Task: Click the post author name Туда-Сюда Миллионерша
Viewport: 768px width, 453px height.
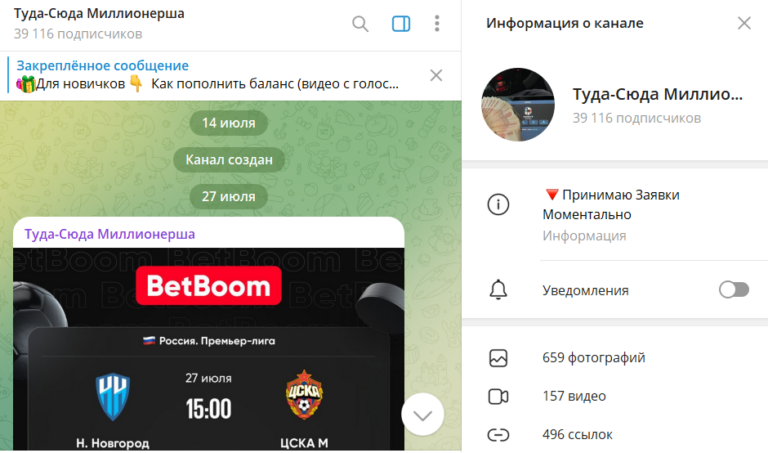Action: tap(110, 234)
